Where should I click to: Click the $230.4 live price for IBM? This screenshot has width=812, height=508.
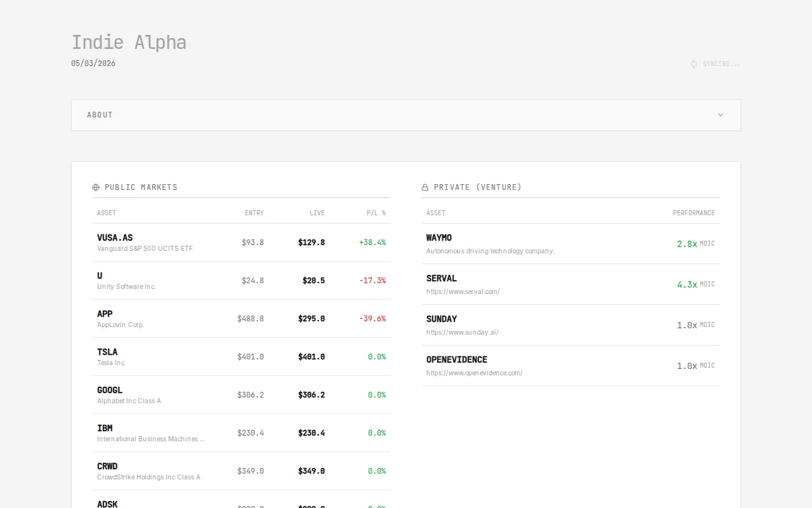click(x=311, y=433)
